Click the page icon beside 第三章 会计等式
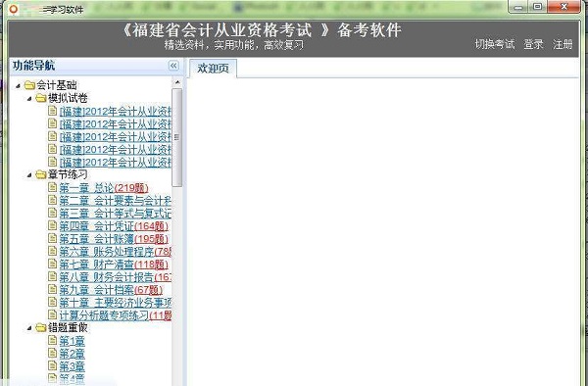The height and width of the screenshot is (386, 588). pyautogui.click(x=53, y=213)
